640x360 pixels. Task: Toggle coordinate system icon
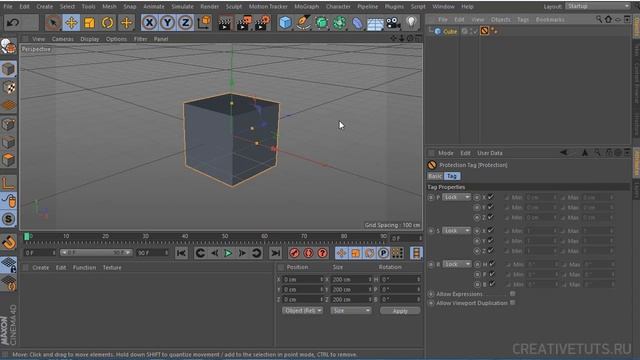pyautogui.click(x=204, y=22)
